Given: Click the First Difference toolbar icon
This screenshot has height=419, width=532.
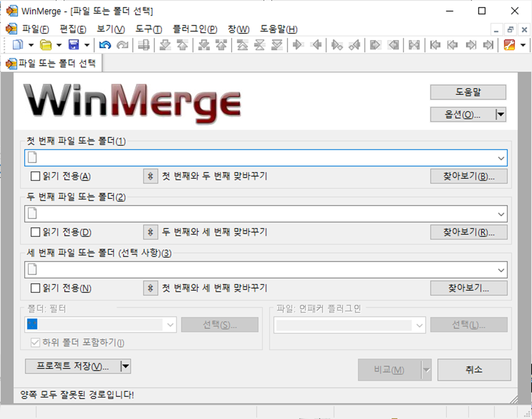Looking at the screenshot, I should (x=242, y=45).
